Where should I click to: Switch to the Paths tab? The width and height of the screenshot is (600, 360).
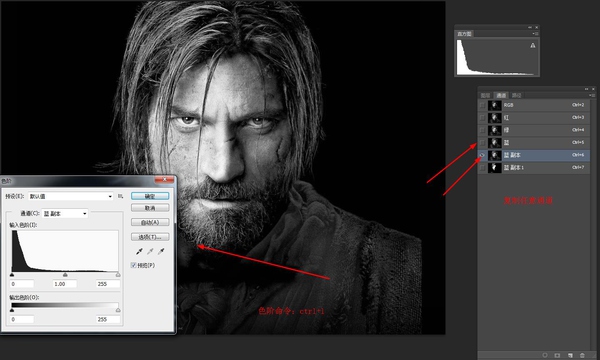517,95
